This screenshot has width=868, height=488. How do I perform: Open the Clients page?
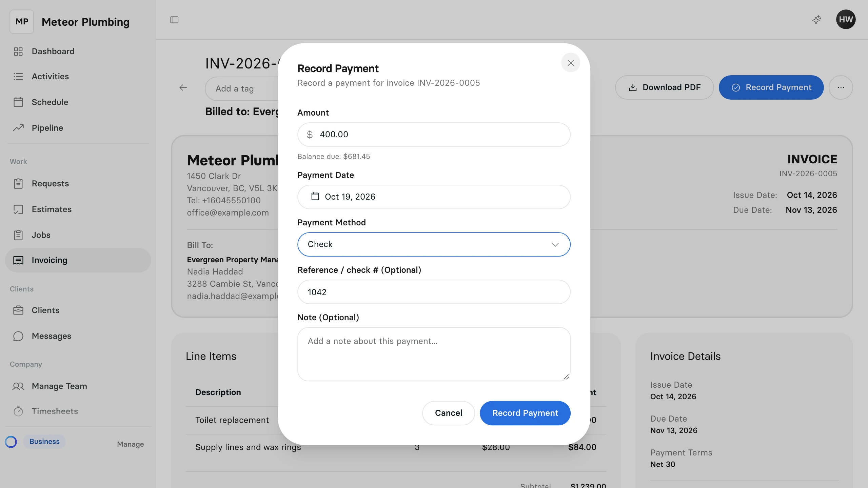click(78, 310)
